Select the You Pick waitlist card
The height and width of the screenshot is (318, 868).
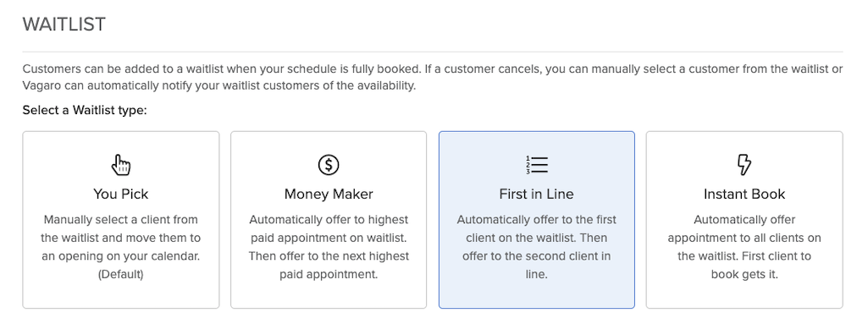(x=121, y=220)
